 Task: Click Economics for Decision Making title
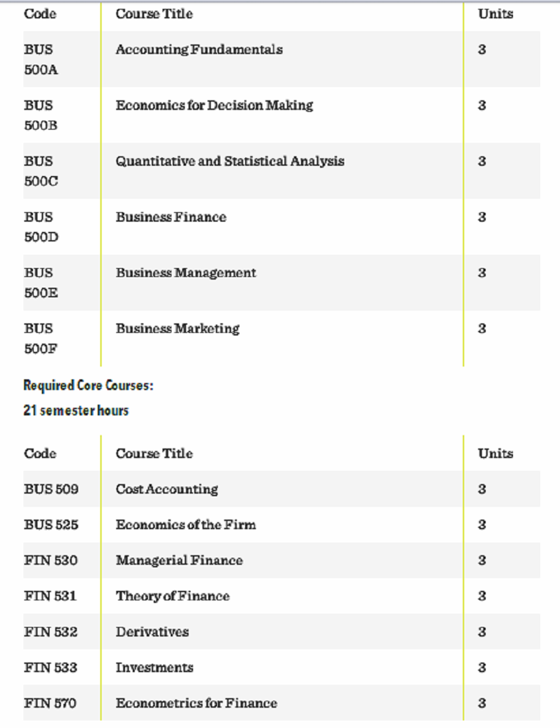[214, 105]
